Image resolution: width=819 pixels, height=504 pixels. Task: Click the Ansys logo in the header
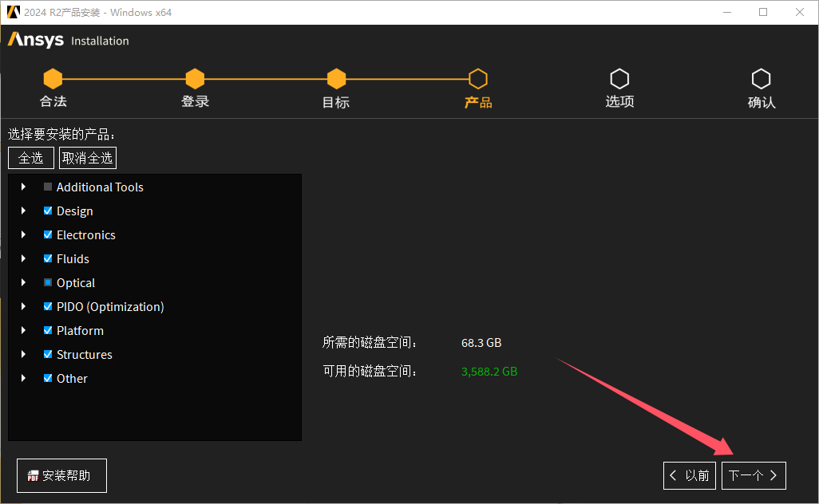click(x=35, y=40)
